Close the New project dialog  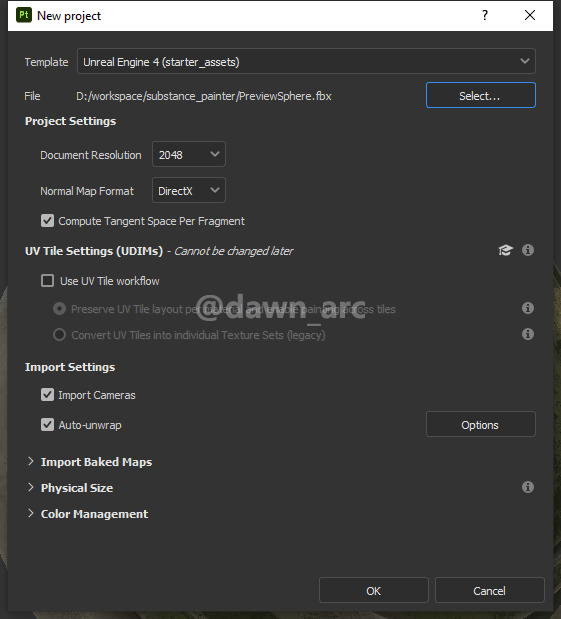(530, 15)
